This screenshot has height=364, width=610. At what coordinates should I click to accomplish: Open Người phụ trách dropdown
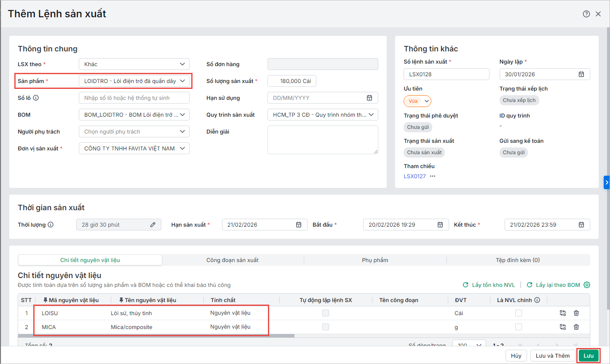click(134, 131)
